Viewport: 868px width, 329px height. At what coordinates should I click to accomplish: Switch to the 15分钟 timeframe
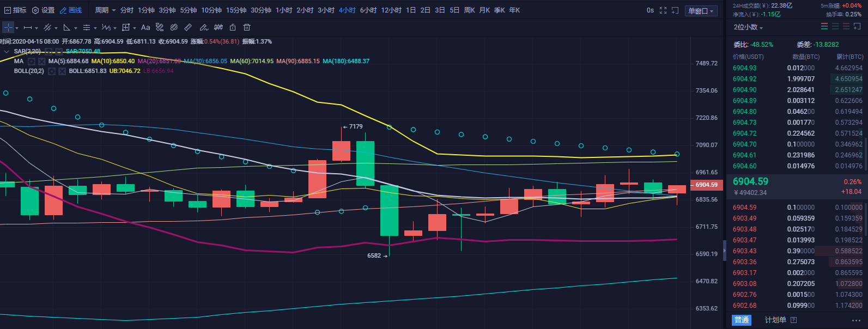point(236,10)
